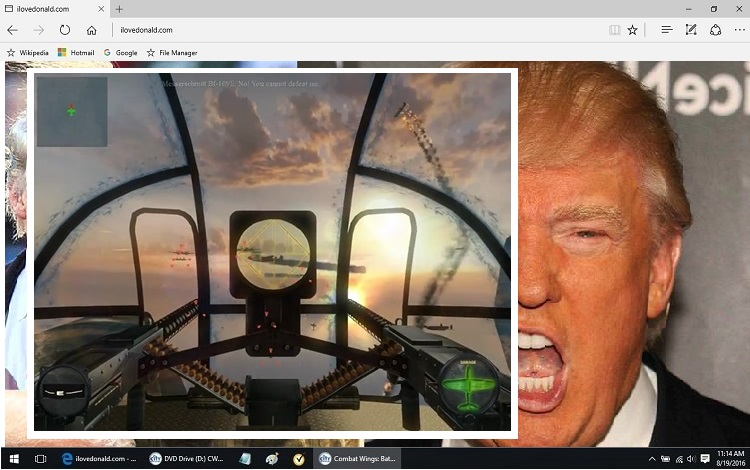750x470 pixels.
Task: Click the circular gunsight reticle
Action: [273, 254]
